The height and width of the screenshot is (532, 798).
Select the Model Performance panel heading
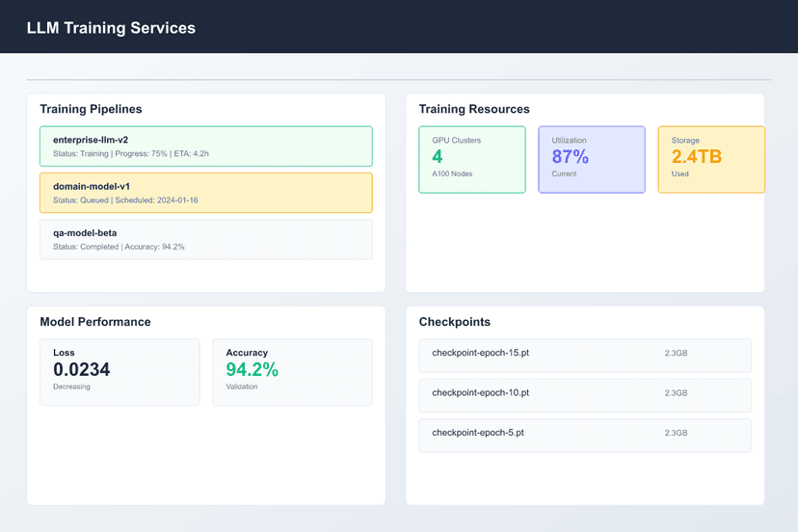[x=94, y=322]
